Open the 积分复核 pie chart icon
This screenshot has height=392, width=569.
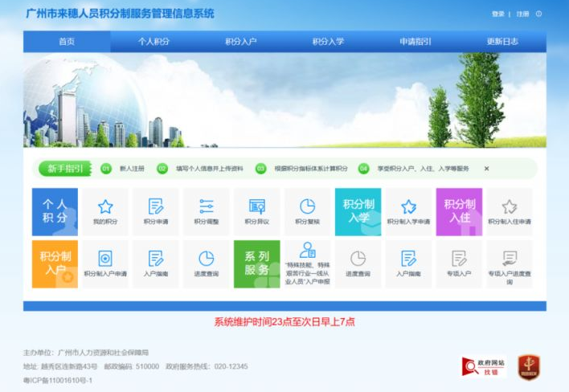(307, 207)
